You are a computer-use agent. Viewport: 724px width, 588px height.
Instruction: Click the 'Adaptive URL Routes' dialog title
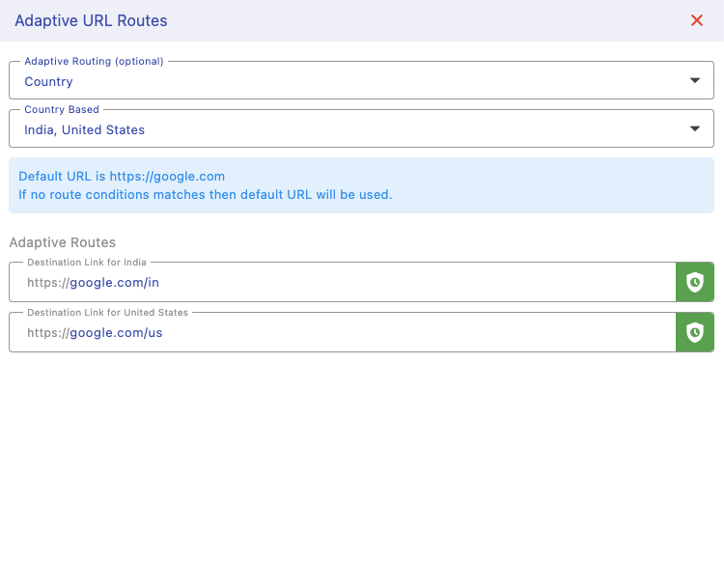(x=91, y=20)
